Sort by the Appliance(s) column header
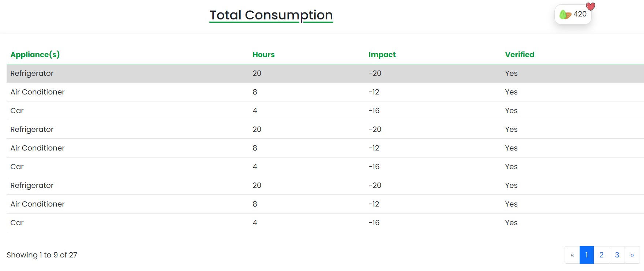644x271 pixels. tap(35, 55)
